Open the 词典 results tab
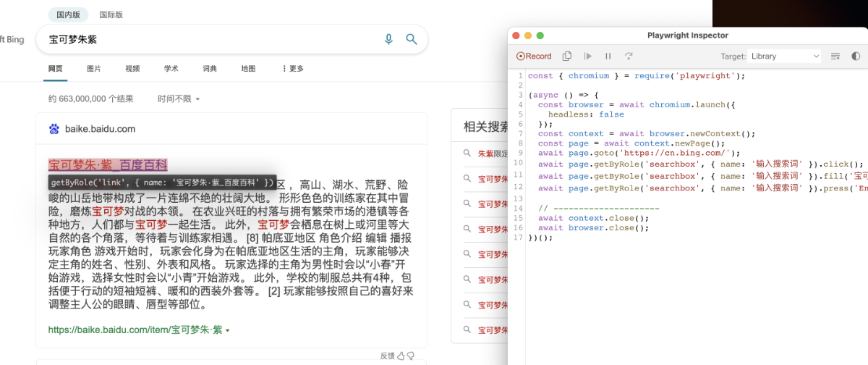The height and width of the screenshot is (365, 868). click(210, 69)
